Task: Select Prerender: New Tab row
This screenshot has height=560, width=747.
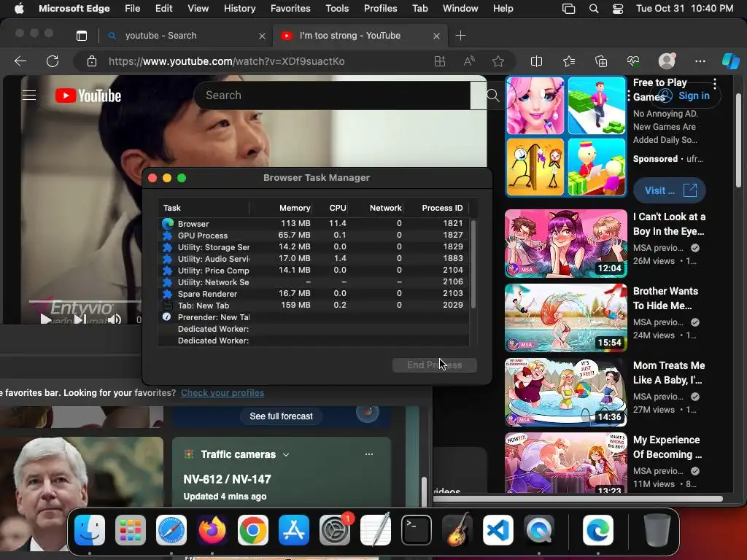Action: click(x=313, y=317)
